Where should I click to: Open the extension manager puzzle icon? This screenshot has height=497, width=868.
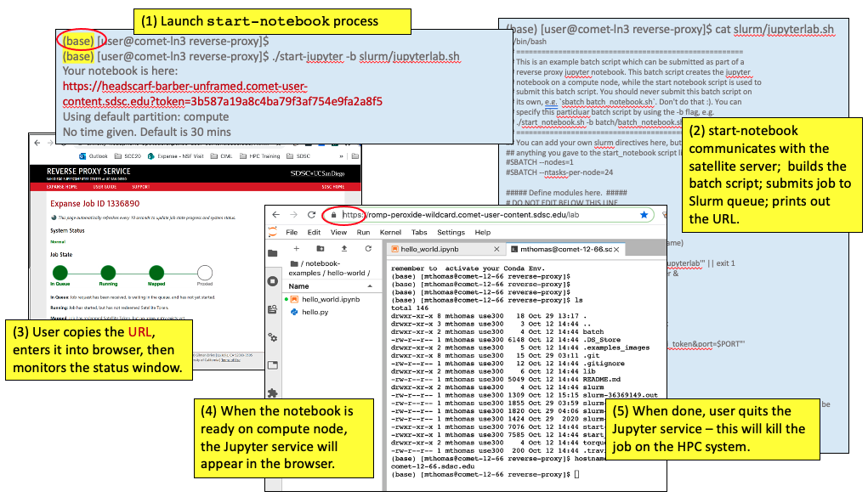(273, 393)
